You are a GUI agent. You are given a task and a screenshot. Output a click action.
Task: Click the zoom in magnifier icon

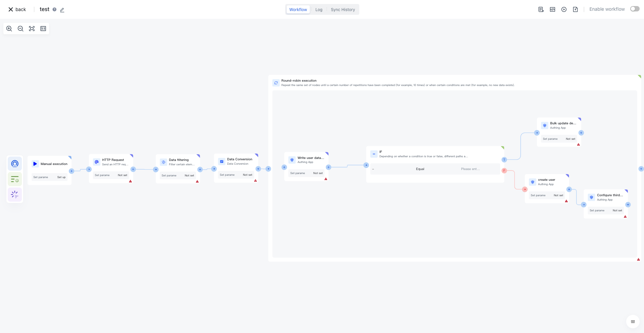tap(9, 29)
